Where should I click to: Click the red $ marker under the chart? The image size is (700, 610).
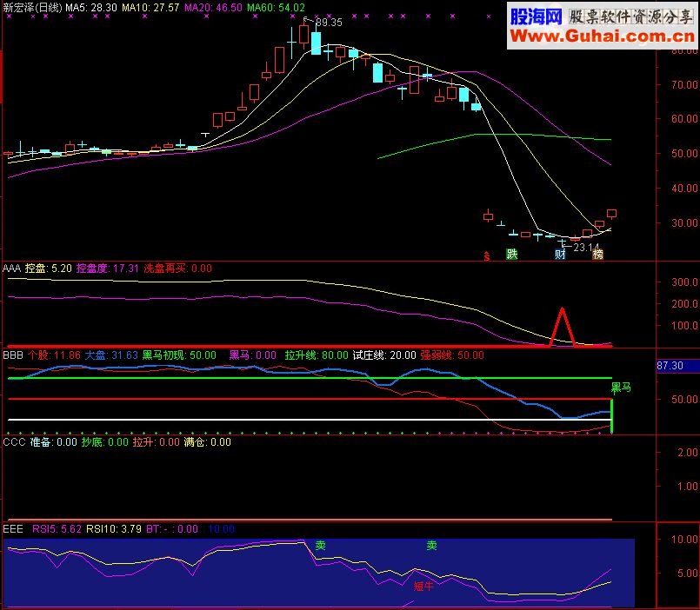tap(487, 255)
